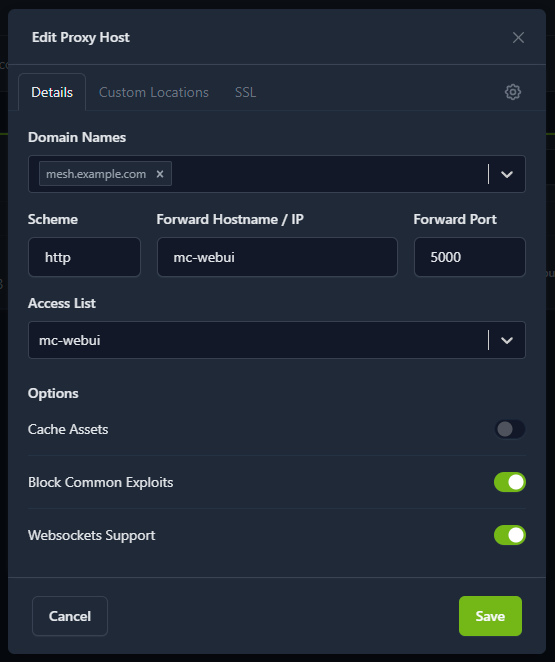The height and width of the screenshot is (662, 555).
Task: Open the SSL tab
Action: (245, 92)
